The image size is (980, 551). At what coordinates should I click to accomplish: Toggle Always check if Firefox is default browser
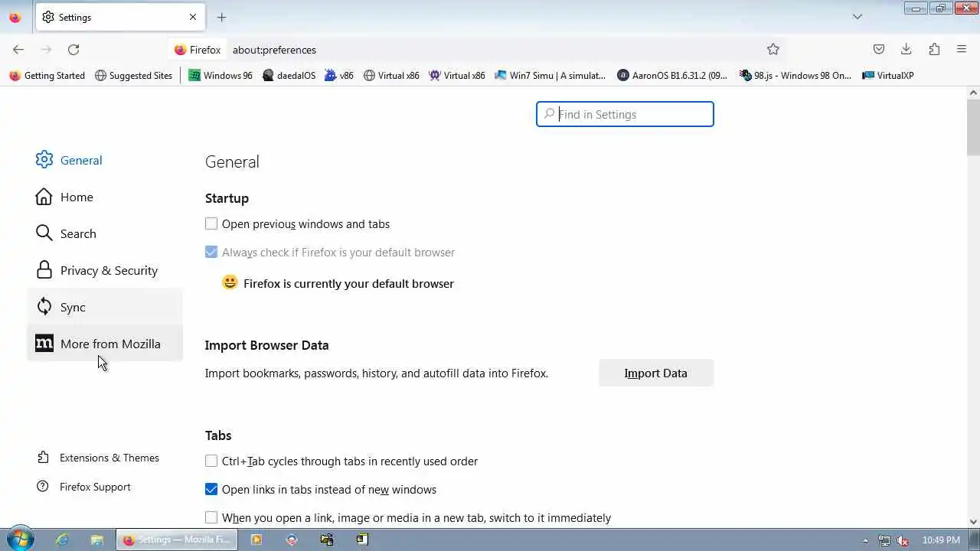(x=211, y=253)
